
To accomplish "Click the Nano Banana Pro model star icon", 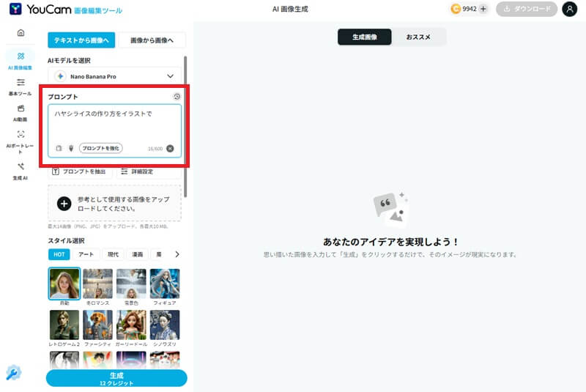I will click(60, 76).
